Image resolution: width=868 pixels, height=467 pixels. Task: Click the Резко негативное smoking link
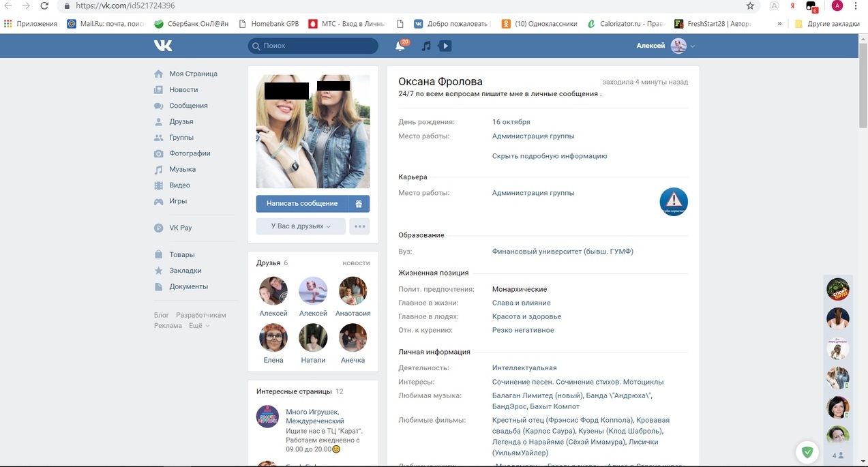[x=523, y=330]
